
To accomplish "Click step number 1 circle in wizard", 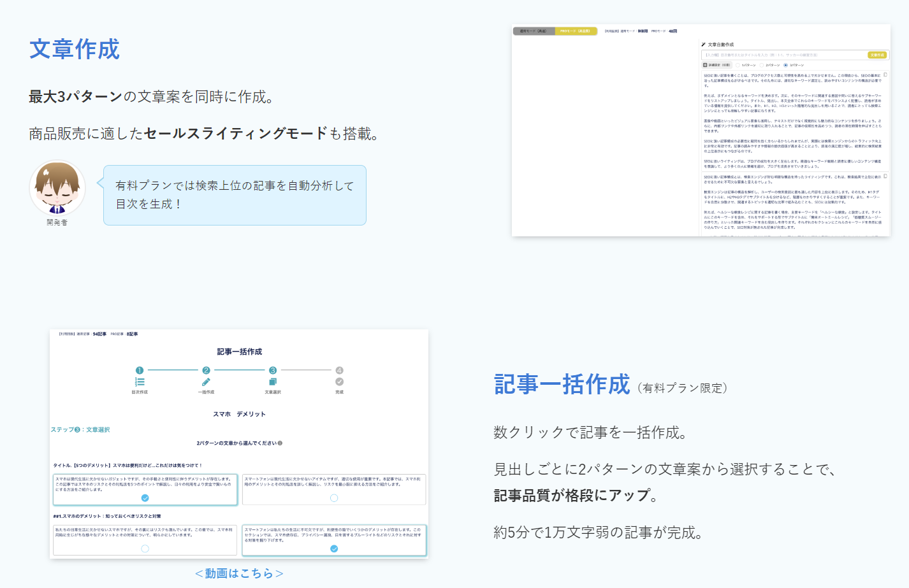I will (x=140, y=370).
